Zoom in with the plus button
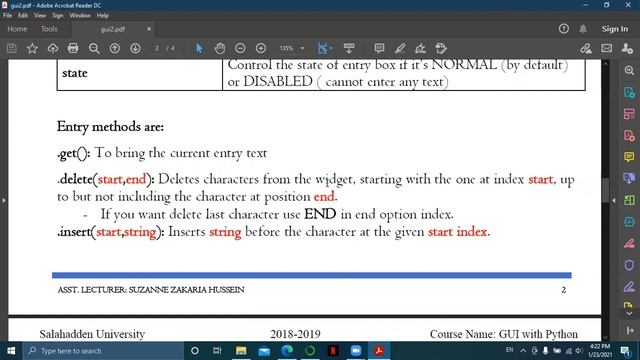Image resolution: width=640 pixels, height=360 pixels. pos(261,48)
